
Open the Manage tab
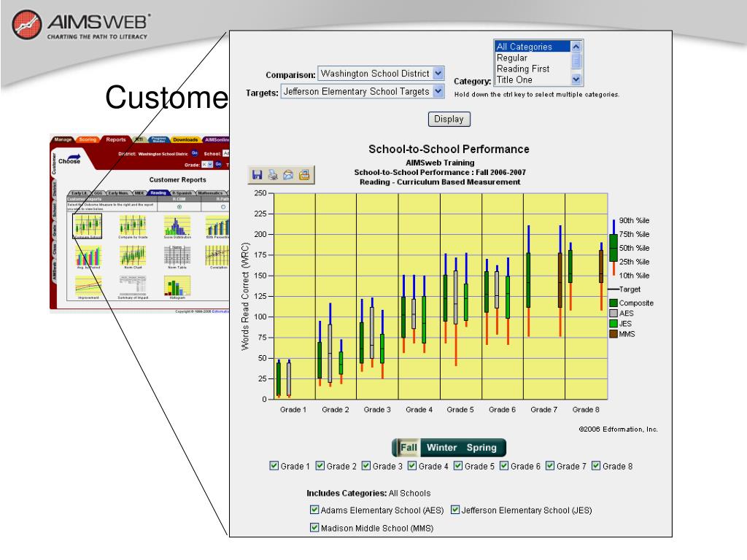pos(63,139)
